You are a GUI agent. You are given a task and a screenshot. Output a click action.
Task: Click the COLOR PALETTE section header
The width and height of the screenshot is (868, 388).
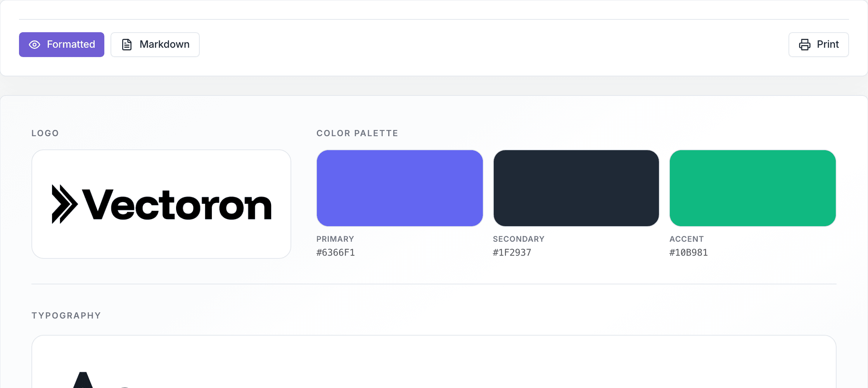[x=357, y=133]
